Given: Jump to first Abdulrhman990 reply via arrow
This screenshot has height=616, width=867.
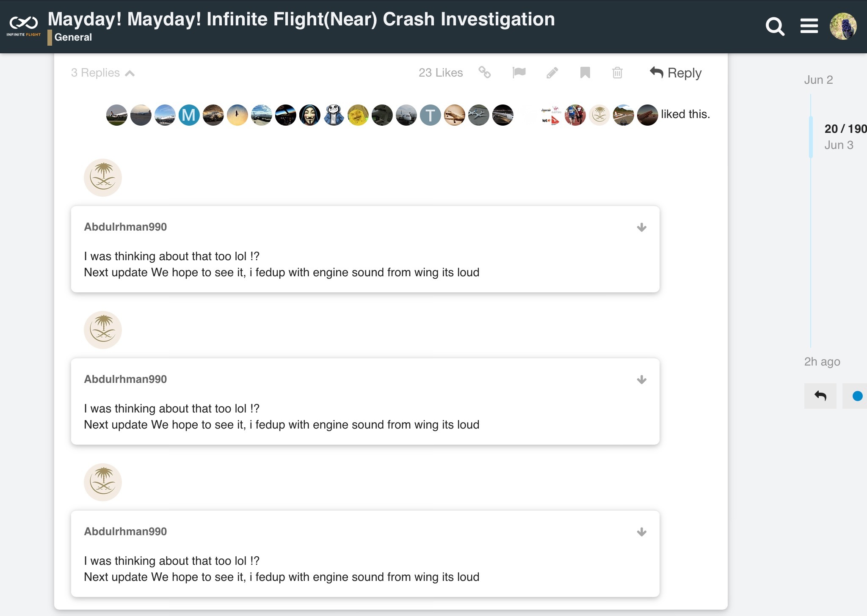Looking at the screenshot, I should coord(641,228).
